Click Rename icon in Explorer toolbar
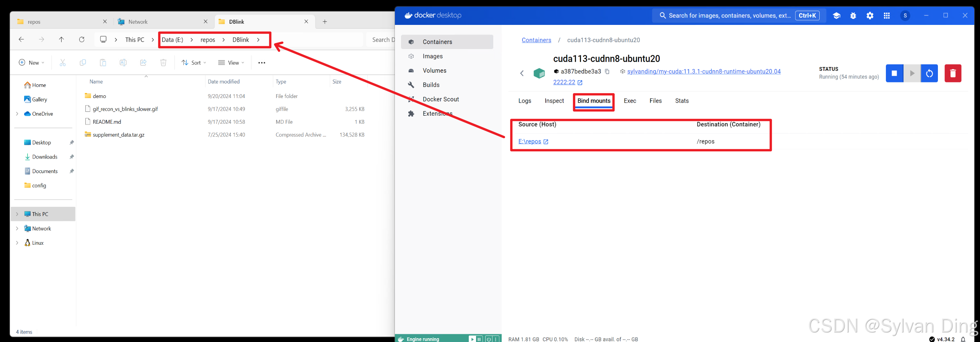This screenshot has width=980, height=342. pyautogui.click(x=123, y=63)
